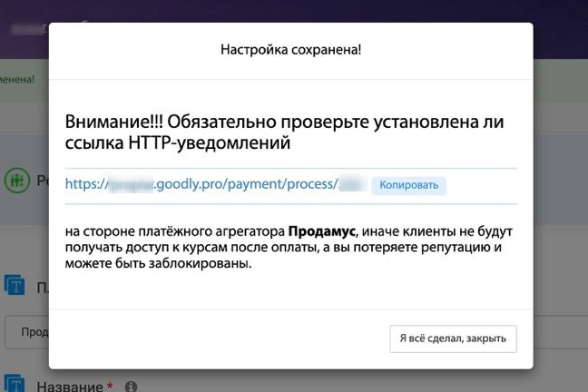Click 'Я всё сделал, закрыть' button
Viewport: 588px width, 392px height.
[x=453, y=338]
